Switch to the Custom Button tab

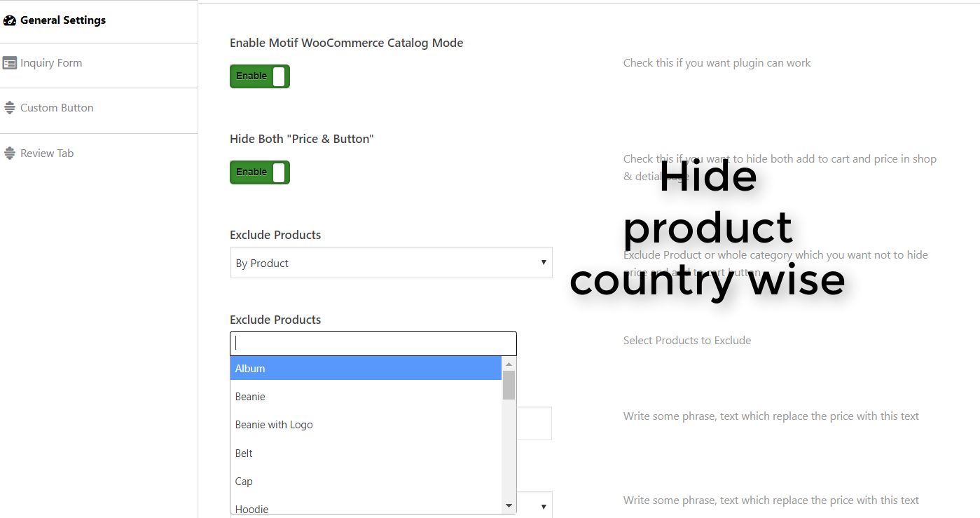click(57, 108)
